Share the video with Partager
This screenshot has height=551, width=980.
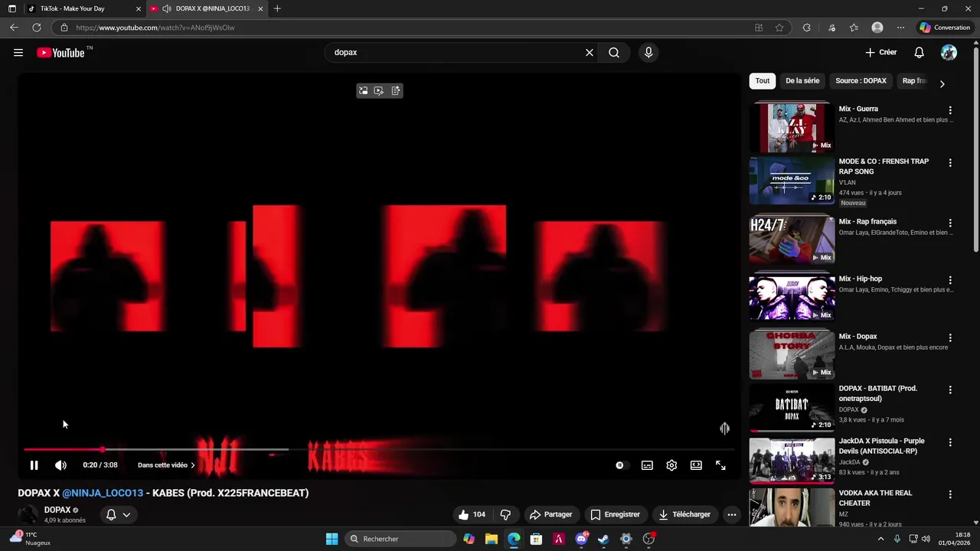(551, 515)
